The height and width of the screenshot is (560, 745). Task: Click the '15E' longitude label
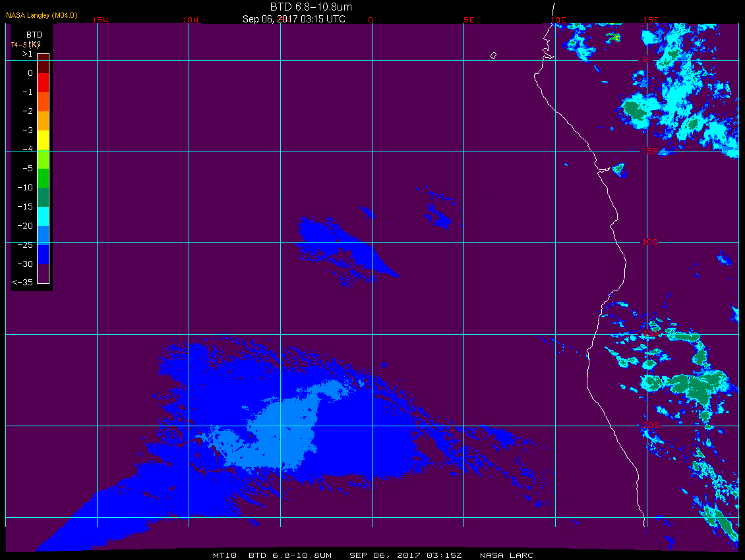pyautogui.click(x=651, y=20)
